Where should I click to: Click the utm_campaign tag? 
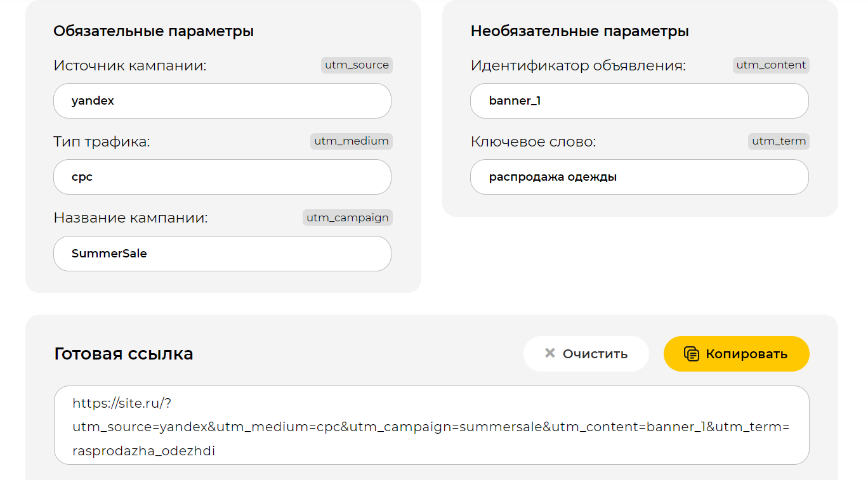point(348,217)
